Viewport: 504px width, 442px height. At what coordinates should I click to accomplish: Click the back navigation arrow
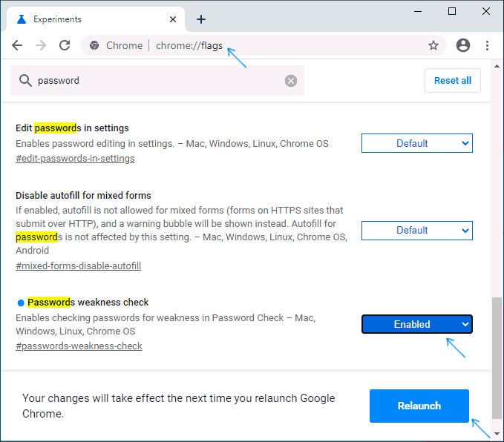17,45
